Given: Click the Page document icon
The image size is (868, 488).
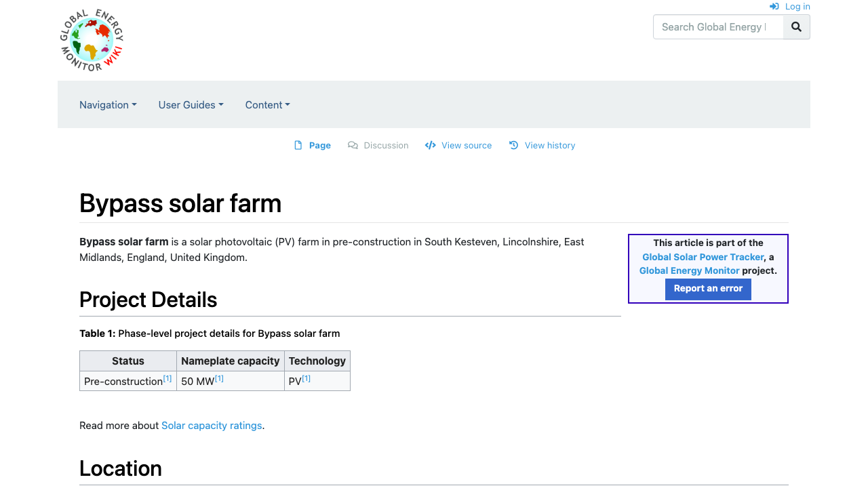Looking at the screenshot, I should [x=298, y=145].
